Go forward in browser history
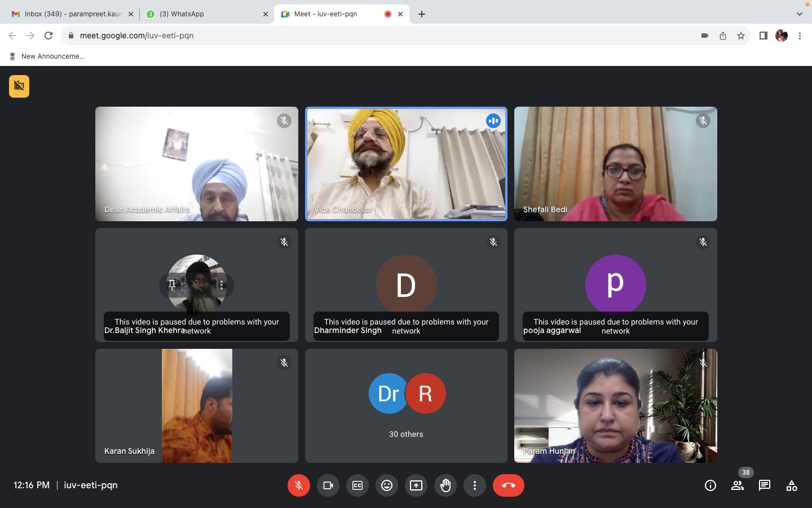812x508 pixels. (30, 36)
